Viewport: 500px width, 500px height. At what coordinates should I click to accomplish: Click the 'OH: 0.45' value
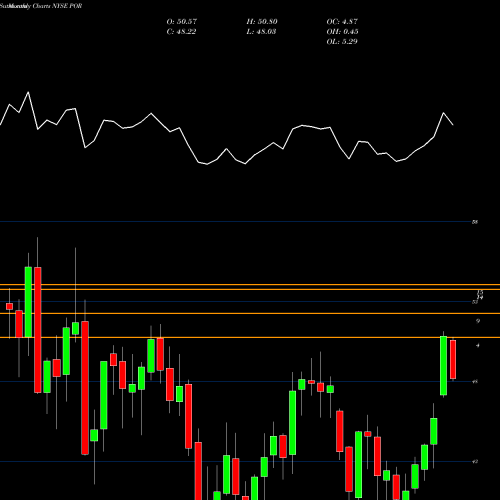(342, 32)
